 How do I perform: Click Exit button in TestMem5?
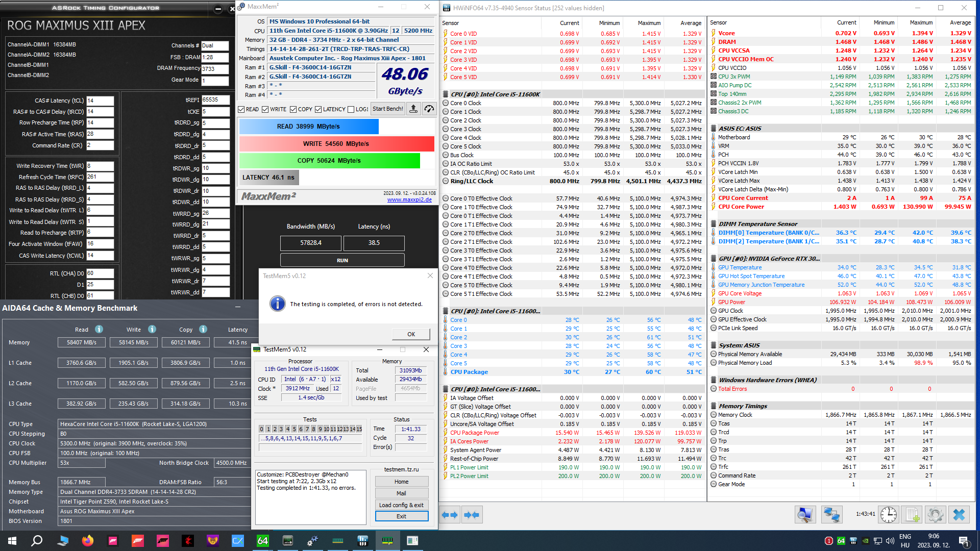tap(402, 516)
